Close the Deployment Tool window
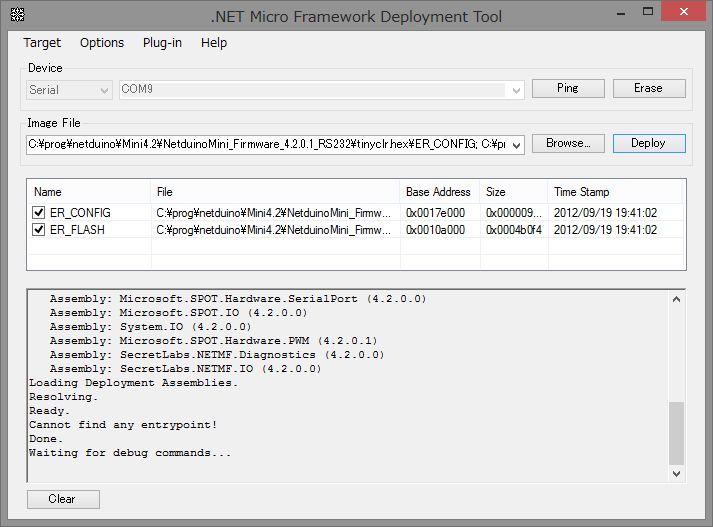The image size is (713, 527). click(x=683, y=12)
